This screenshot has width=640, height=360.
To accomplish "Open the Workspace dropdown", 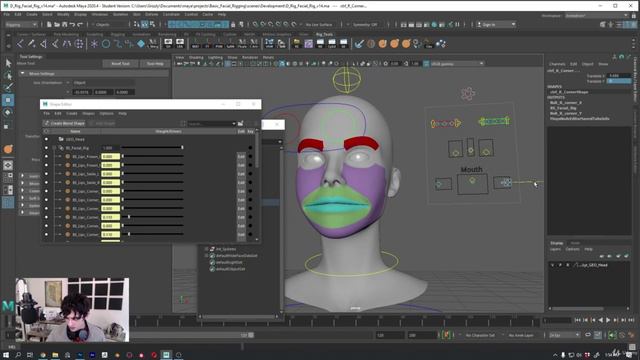I will [596, 16].
